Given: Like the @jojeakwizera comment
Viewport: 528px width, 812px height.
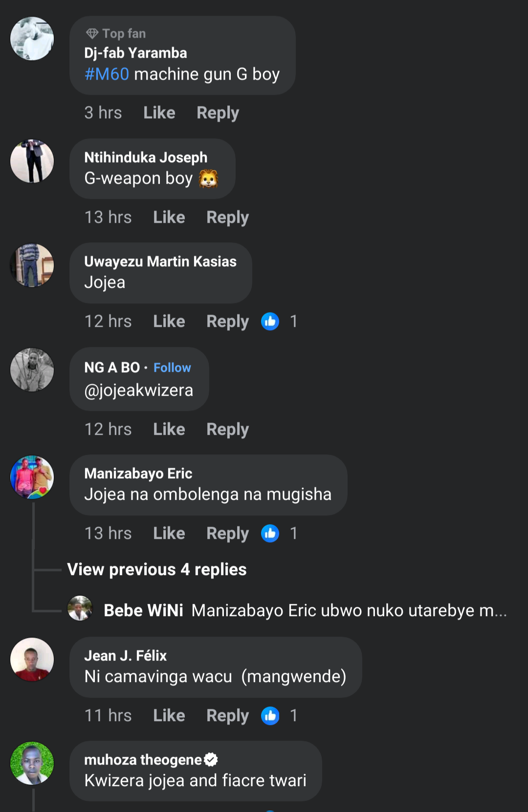Looking at the screenshot, I should pyautogui.click(x=169, y=429).
